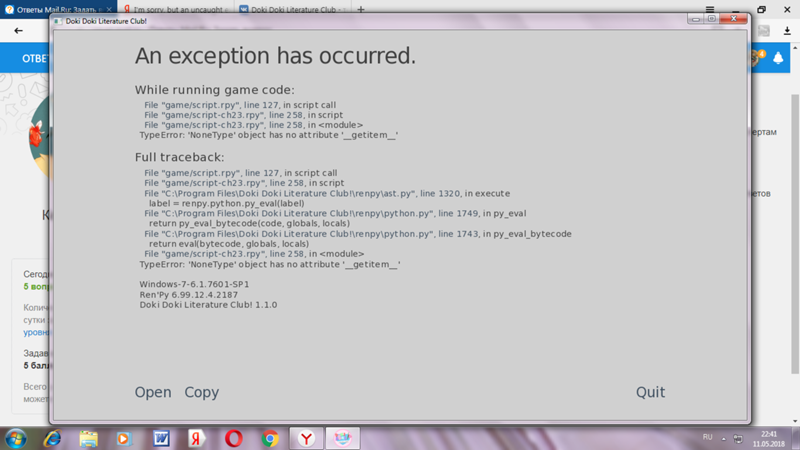
Task: Open notifications bell on Mail.Ru page
Action: (778, 58)
